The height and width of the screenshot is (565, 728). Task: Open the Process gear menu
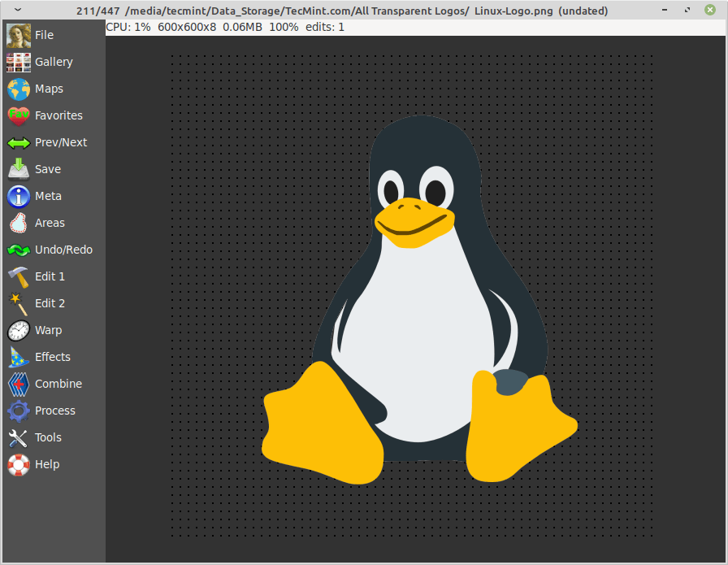click(x=19, y=411)
